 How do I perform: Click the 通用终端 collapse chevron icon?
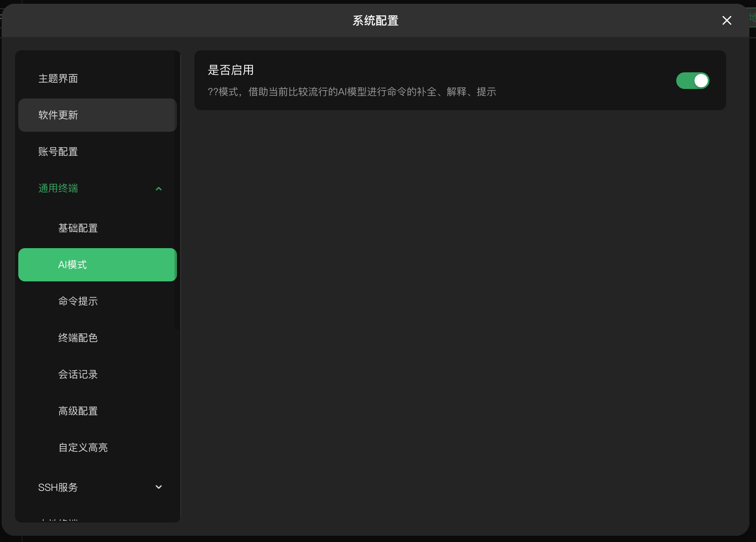158,188
